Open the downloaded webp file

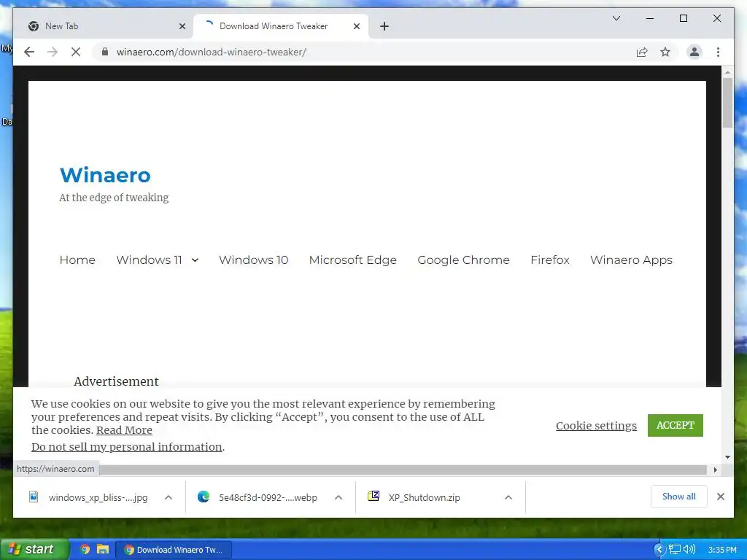point(258,497)
